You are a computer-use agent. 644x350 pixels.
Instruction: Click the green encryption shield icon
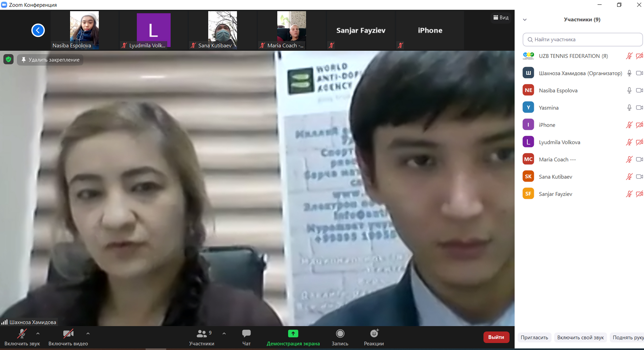tap(8, 59)
